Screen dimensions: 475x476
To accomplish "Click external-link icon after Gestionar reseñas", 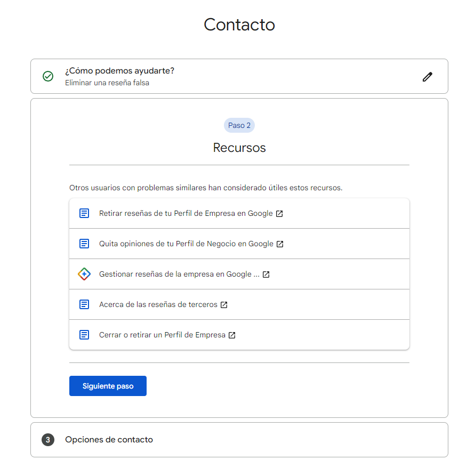I will pyautogui.click(x=266, y=275).
